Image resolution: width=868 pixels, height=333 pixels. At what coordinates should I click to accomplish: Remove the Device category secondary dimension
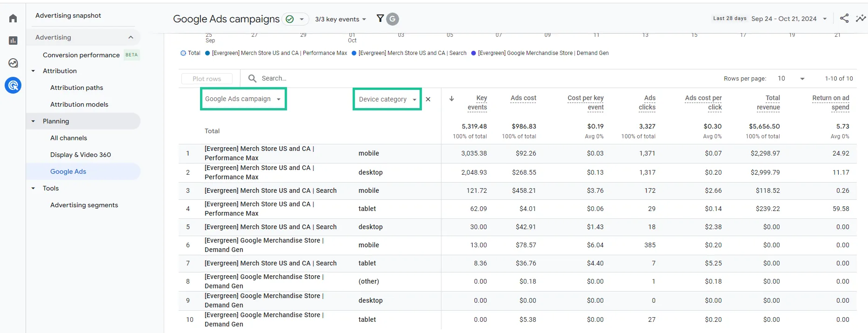[428, 99]
